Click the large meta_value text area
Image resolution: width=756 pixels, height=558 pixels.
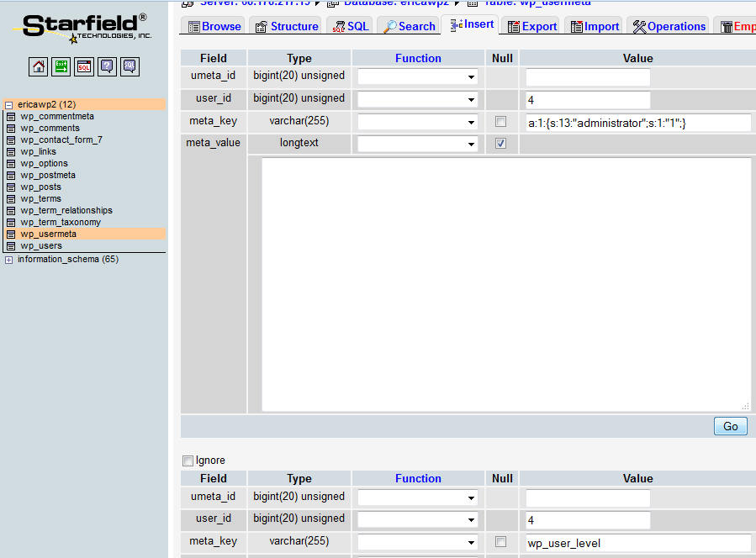pos(506,284)
